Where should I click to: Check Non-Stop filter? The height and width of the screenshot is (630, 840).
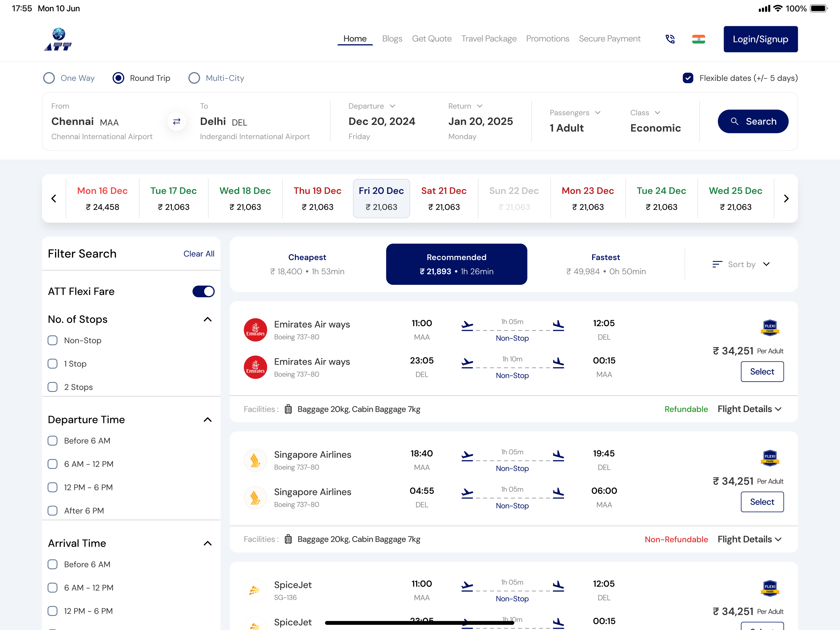click(52, 340)
